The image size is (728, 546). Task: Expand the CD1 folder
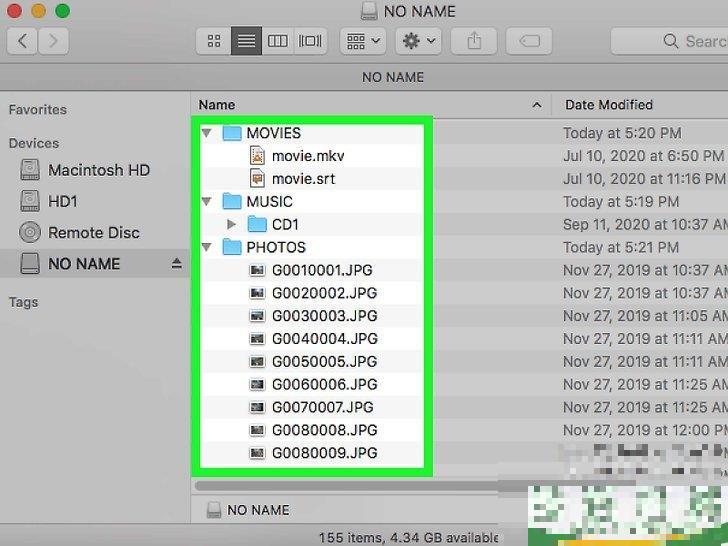[232, 225]
